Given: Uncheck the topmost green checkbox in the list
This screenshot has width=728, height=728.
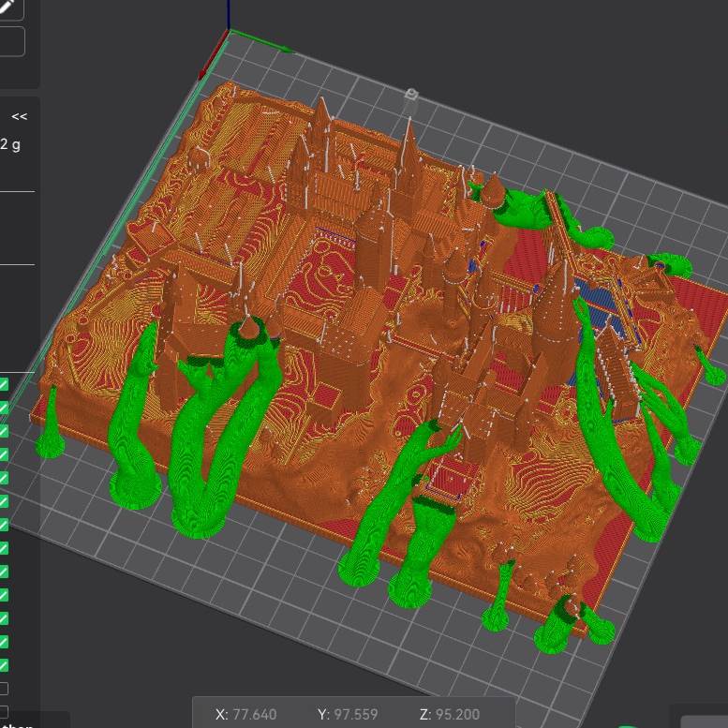Looking at the screenshot, I should 3,384.
